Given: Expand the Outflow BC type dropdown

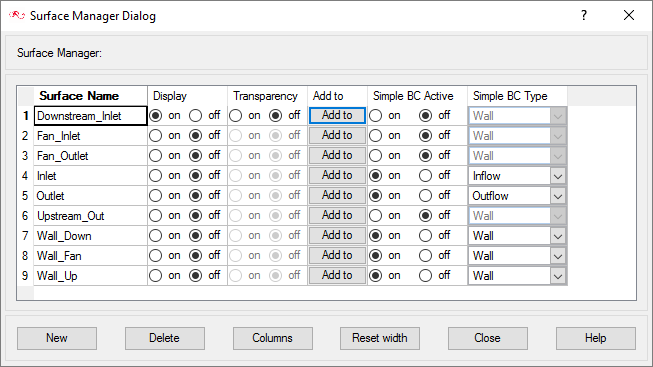Looking at the screenshot, I should click(x=558, y=196).
